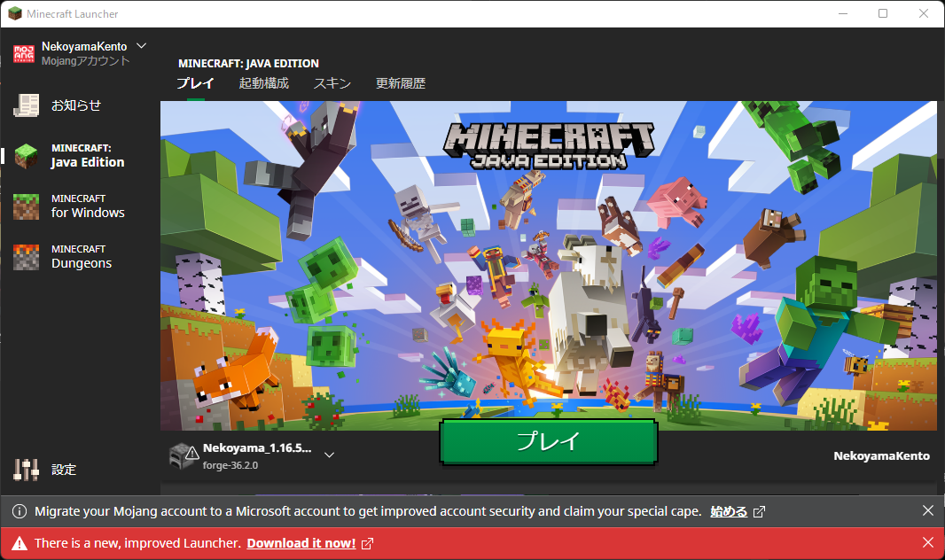Switch to the 更新履歴 tab

coord(401,83)
